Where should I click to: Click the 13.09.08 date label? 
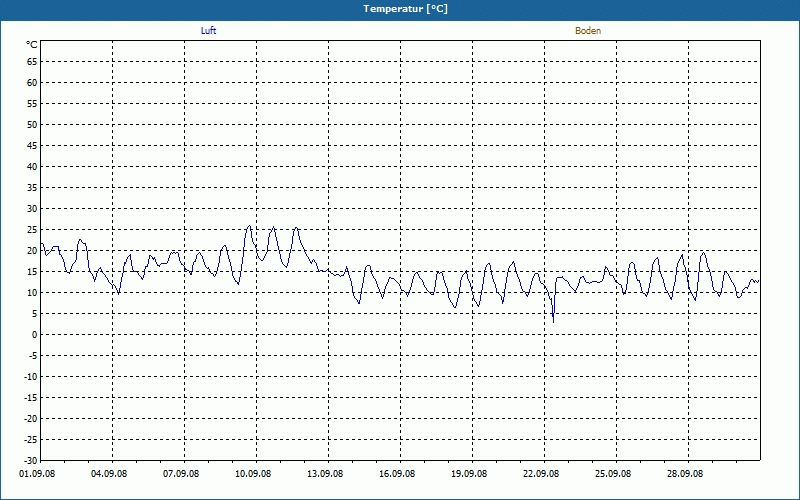325,473
